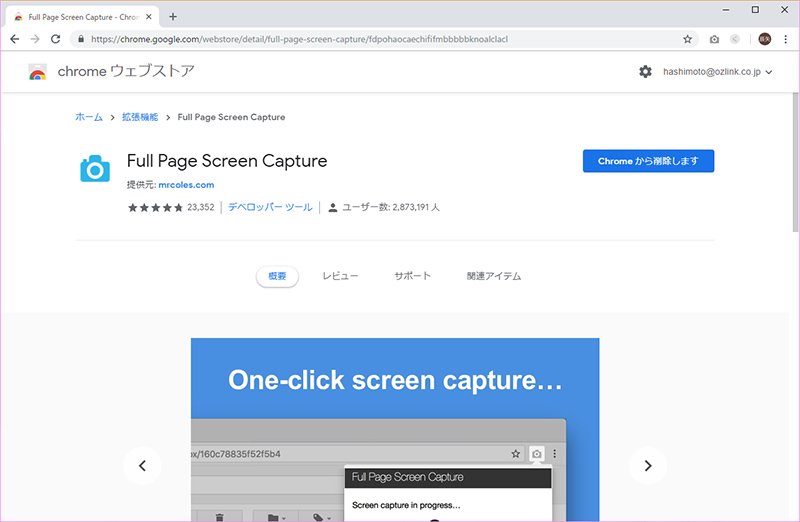Click the greyed-out extension icon beside camera

735,39
